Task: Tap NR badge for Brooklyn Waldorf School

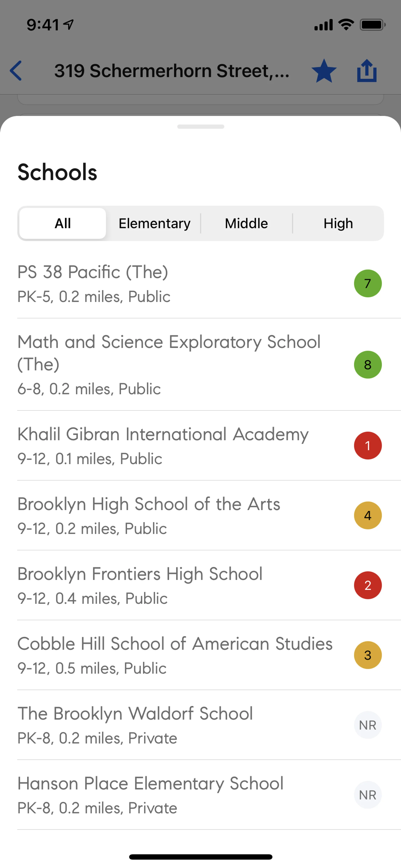Action: pos(368,725)
